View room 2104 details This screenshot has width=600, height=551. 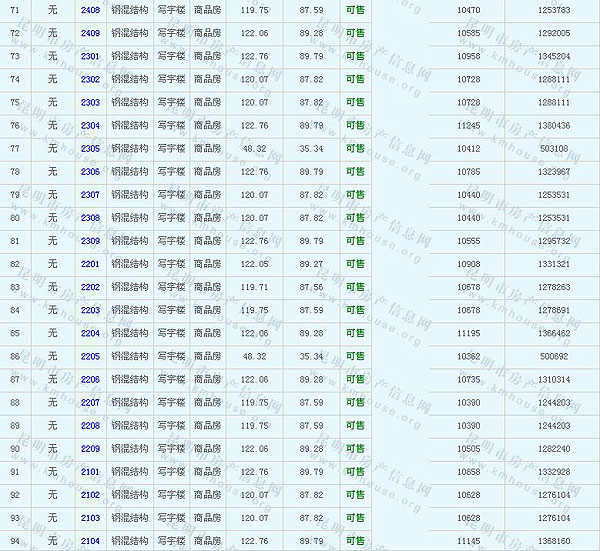tap(90, 541)
